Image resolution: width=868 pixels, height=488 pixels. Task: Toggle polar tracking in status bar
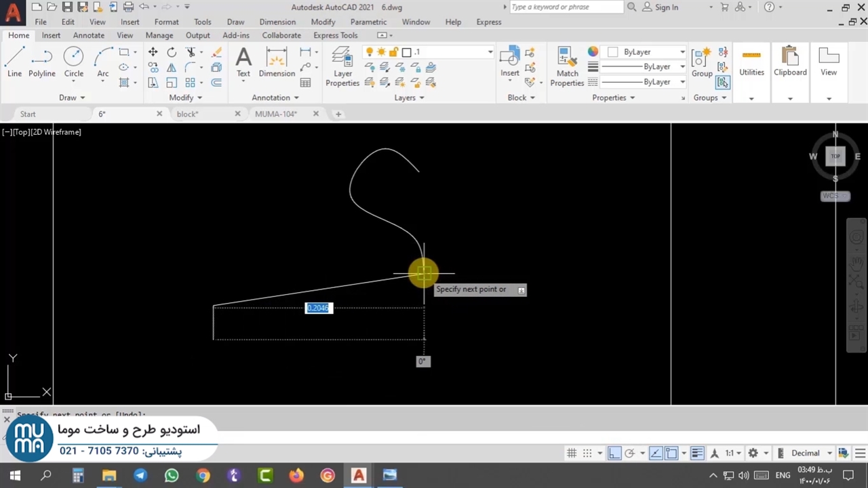(629, 453)
